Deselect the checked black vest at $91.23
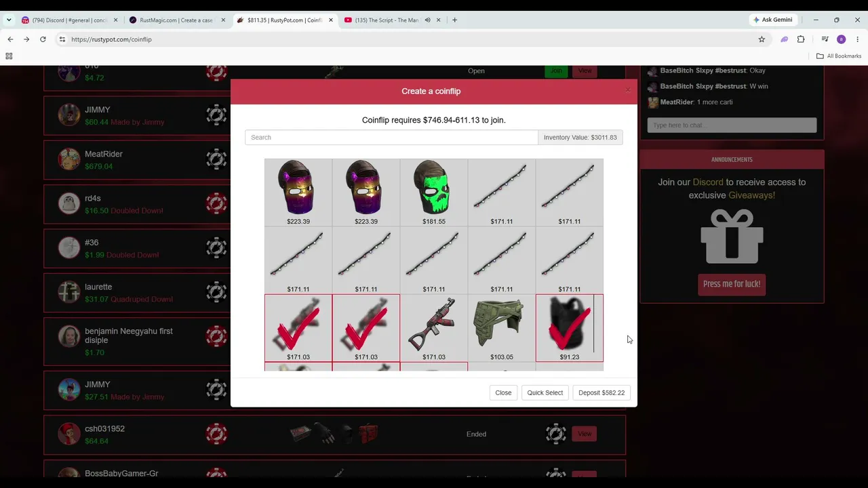 (x=570, y=328)
